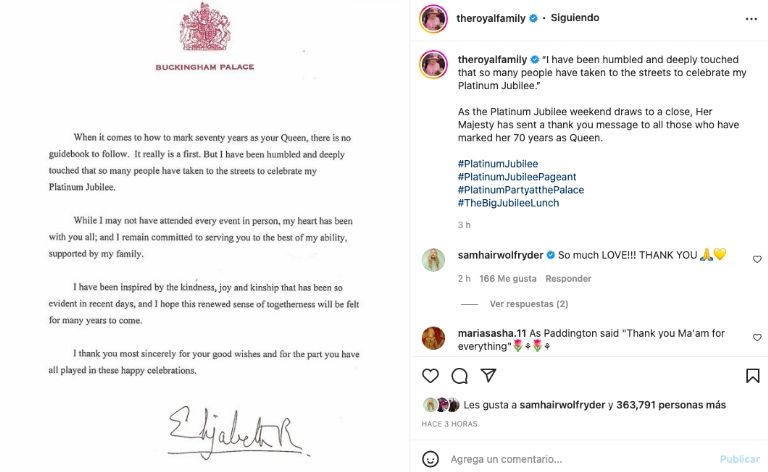This screenshot has height=472, width=768.
Task: Open the #TheBigJubileeLunch hashtag
Action: (508, 203)
